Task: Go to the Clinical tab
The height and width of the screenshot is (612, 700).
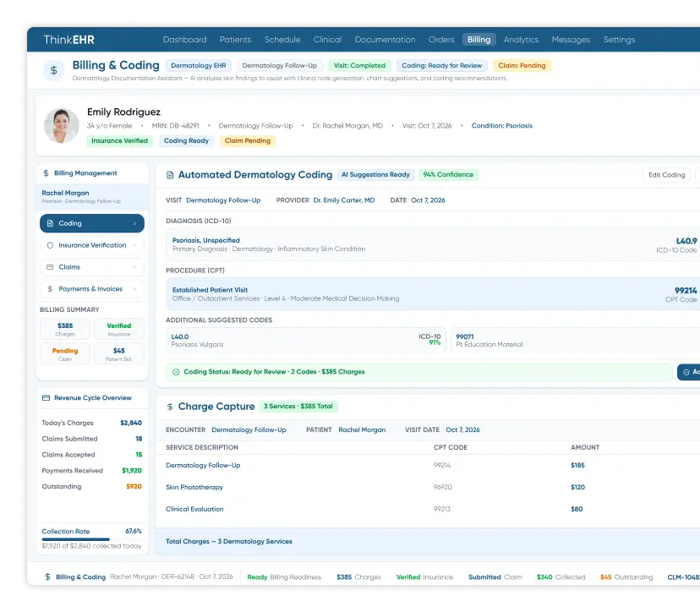Action: click(x=327, y=39)
